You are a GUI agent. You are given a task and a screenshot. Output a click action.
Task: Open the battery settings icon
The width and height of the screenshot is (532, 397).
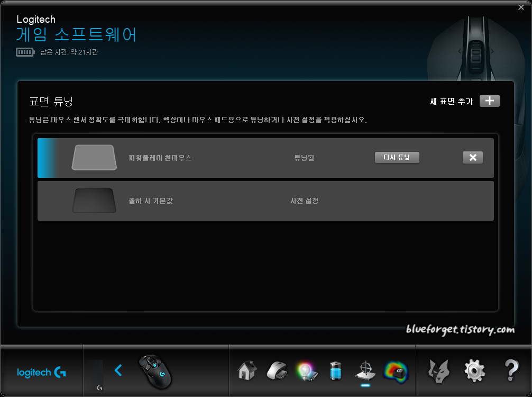click(x=336, y=371)
